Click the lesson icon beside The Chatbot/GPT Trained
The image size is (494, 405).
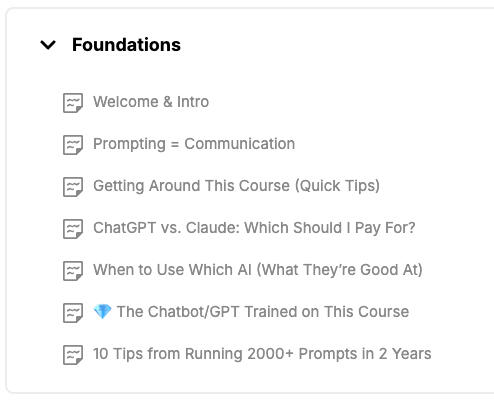(x=73, y=313)
